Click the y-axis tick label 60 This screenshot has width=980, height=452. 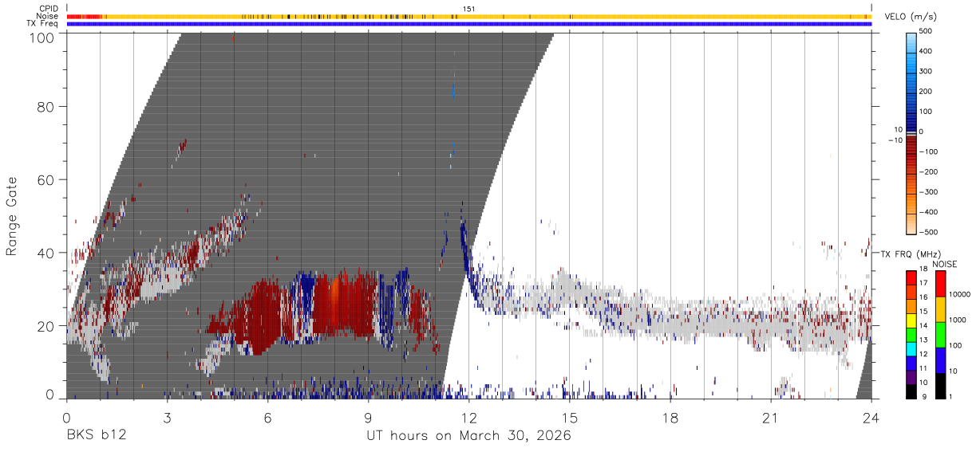(x=45, y=180)
